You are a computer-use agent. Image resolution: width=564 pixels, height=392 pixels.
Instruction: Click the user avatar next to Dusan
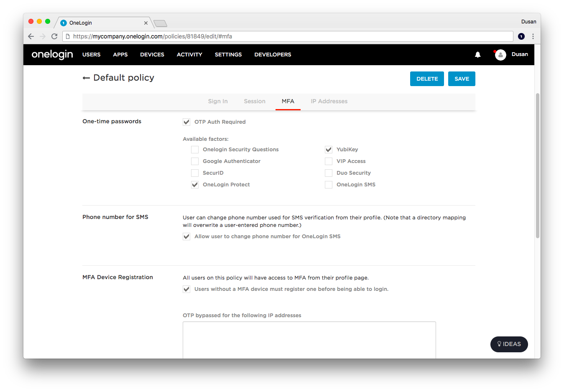point(500,54)
